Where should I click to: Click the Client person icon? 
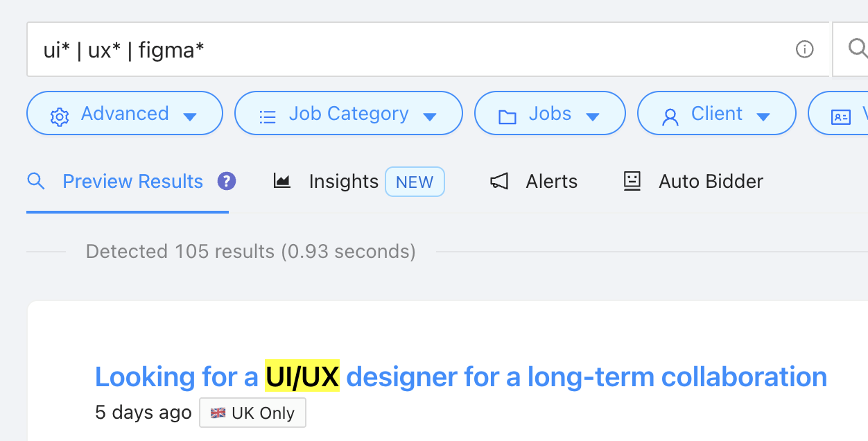pos(670,116)
